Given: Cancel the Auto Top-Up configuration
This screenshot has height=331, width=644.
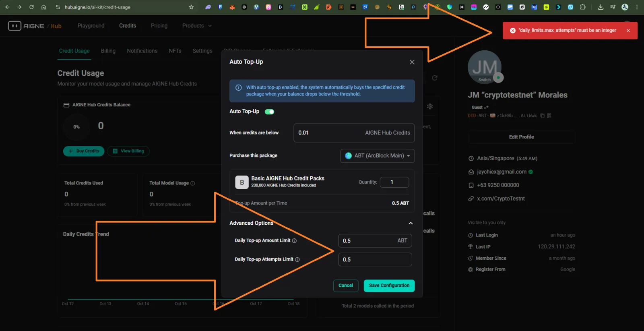Looking at the screenshot, I should [346, 285].
